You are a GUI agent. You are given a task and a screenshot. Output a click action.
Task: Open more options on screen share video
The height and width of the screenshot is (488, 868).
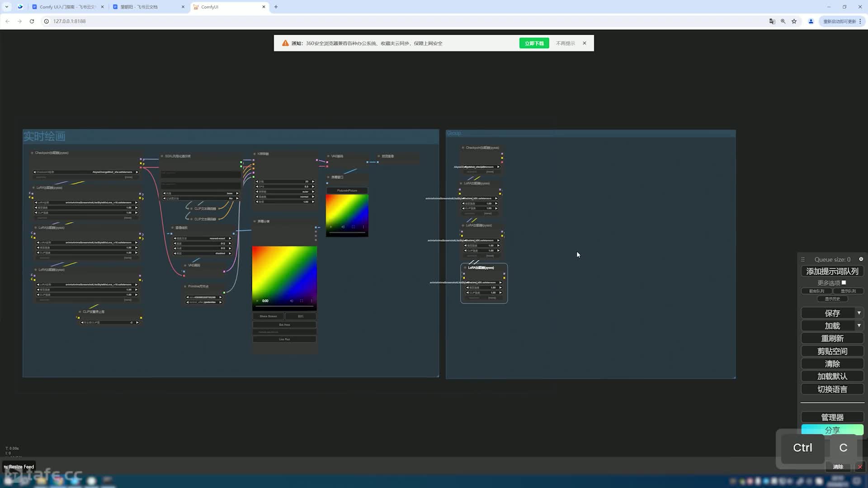(x=311, y=300)
